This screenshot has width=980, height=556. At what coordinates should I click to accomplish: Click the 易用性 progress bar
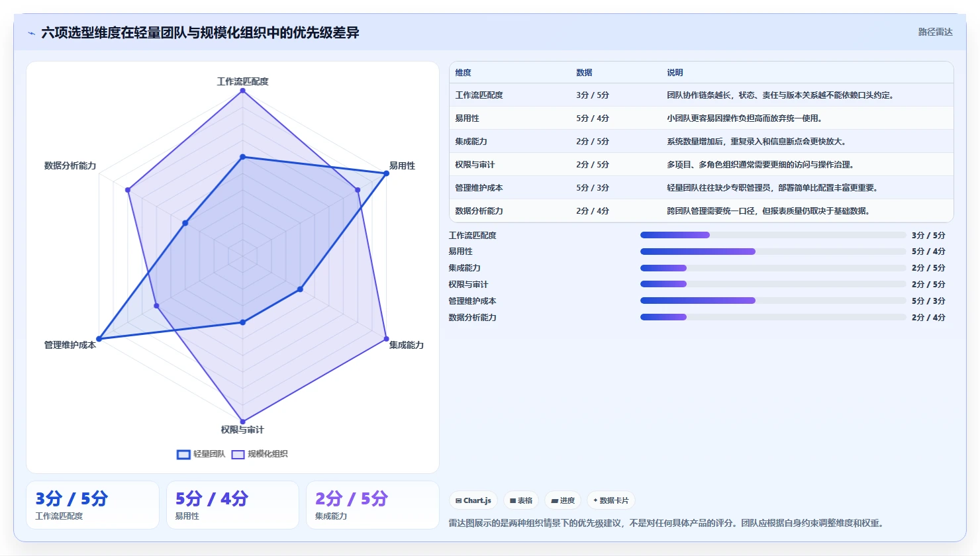pyautogui.click(x=773, y=252)
